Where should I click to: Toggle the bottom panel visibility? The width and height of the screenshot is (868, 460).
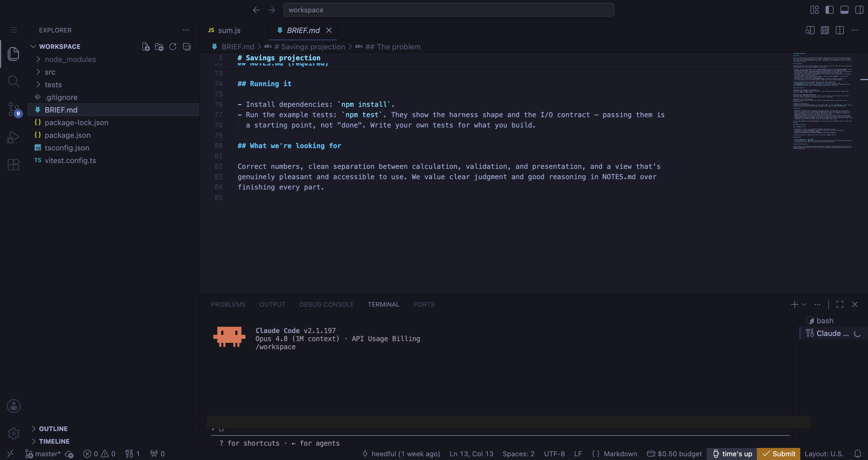coord(844,10)
